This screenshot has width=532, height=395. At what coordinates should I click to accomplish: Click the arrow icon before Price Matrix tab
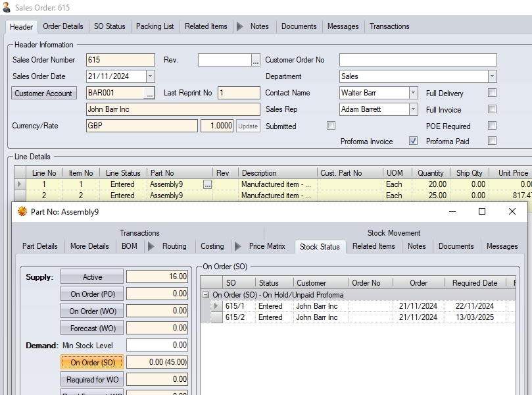click(x=237, y=246)
